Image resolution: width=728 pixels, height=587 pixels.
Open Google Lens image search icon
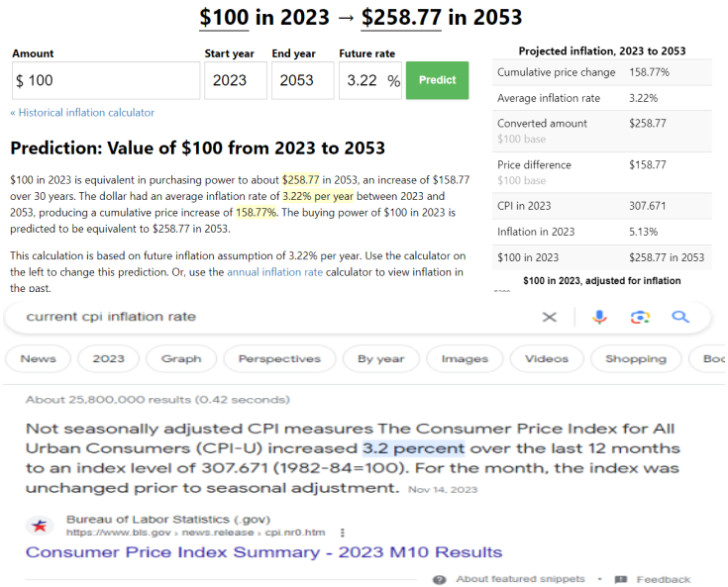(640, 317)
